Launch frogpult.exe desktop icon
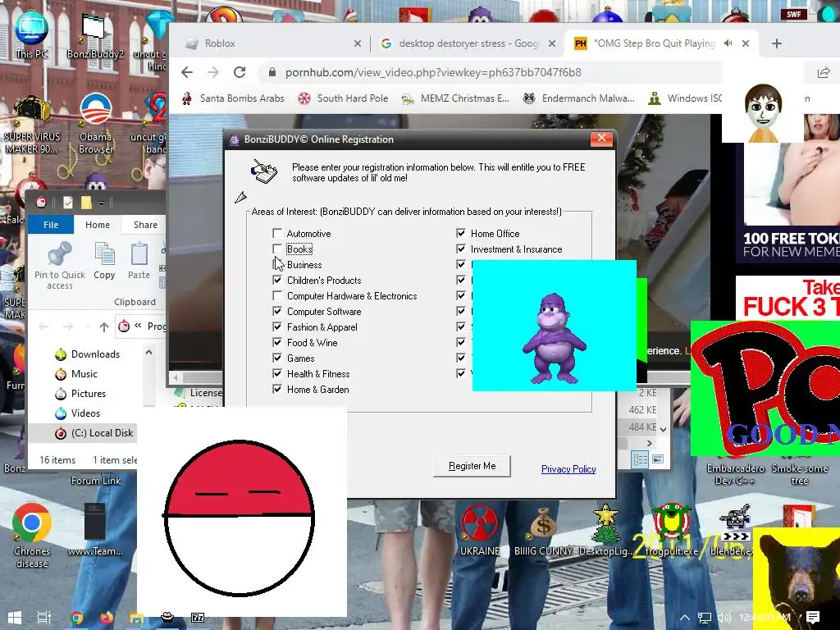840x630 pixels. pos(671,529)
